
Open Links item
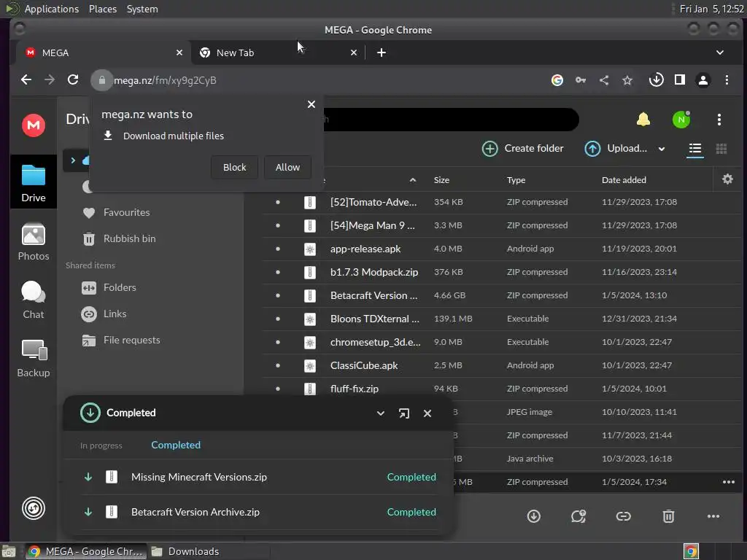pyautogui.click(x=104, y=314)
